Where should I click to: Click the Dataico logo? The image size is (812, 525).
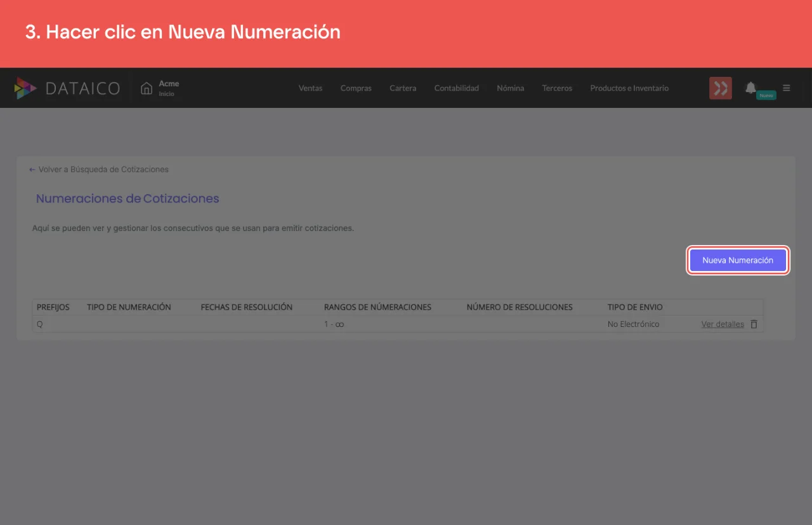tap(67, 88)
